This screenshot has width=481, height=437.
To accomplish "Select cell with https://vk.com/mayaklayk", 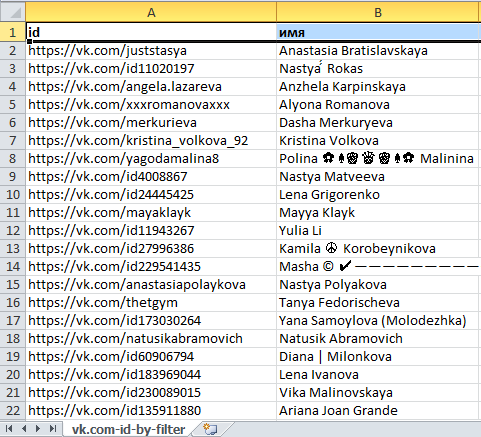I will tap(151, 213).
